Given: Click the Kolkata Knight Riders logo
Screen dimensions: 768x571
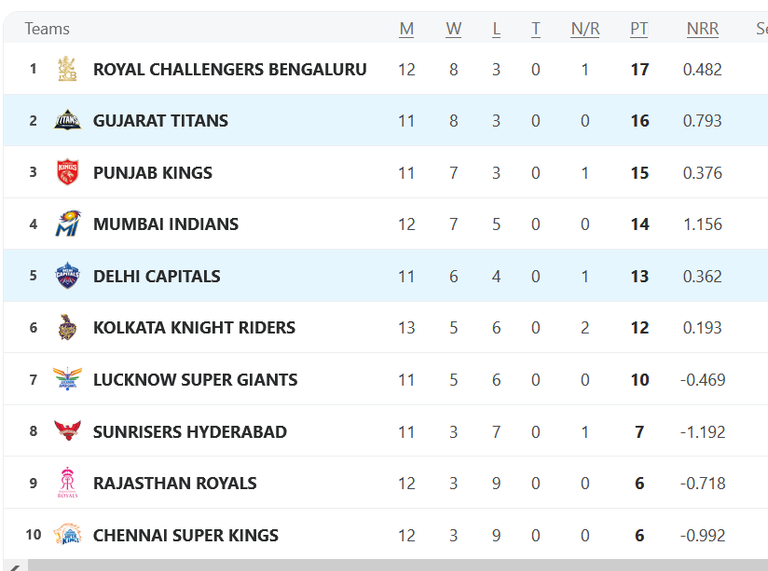Looking at the screenshot, I should click(68, 327).
